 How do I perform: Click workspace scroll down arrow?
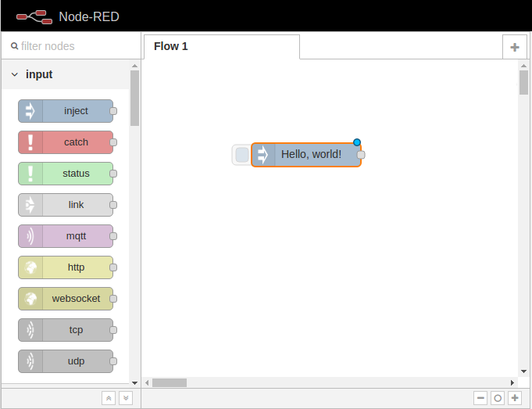click(x=523, y=371)
